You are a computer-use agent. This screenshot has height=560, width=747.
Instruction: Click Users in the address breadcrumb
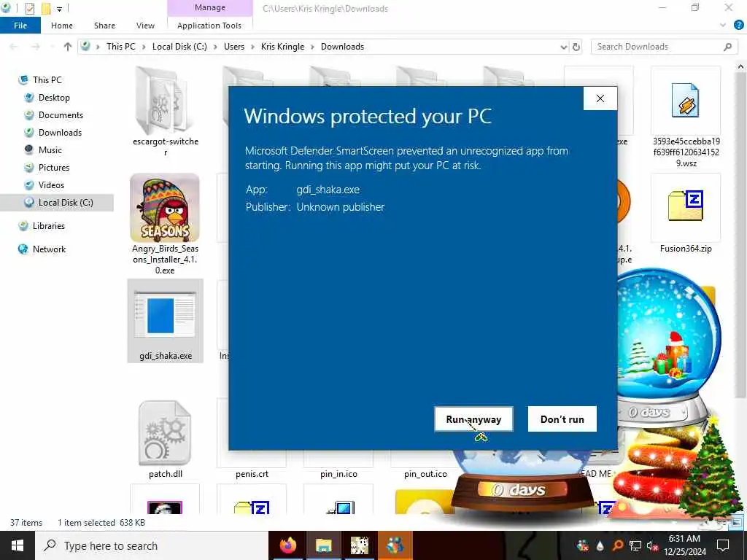pyautogui.click(x=234, y=47)
